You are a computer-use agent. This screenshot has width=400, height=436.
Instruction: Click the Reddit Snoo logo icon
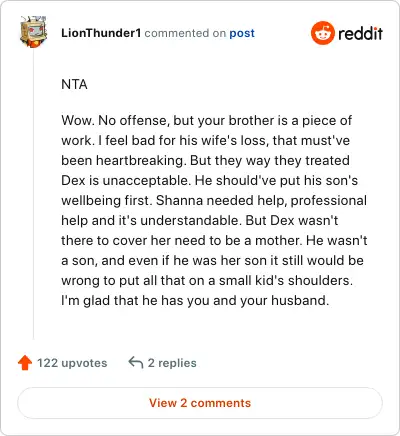[322, 33]
